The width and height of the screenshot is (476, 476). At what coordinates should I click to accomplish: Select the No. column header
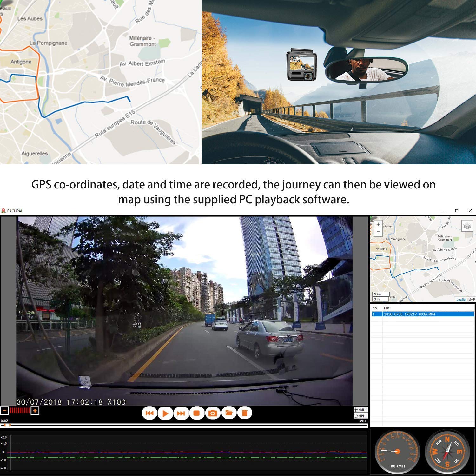(x=375, y=308)
